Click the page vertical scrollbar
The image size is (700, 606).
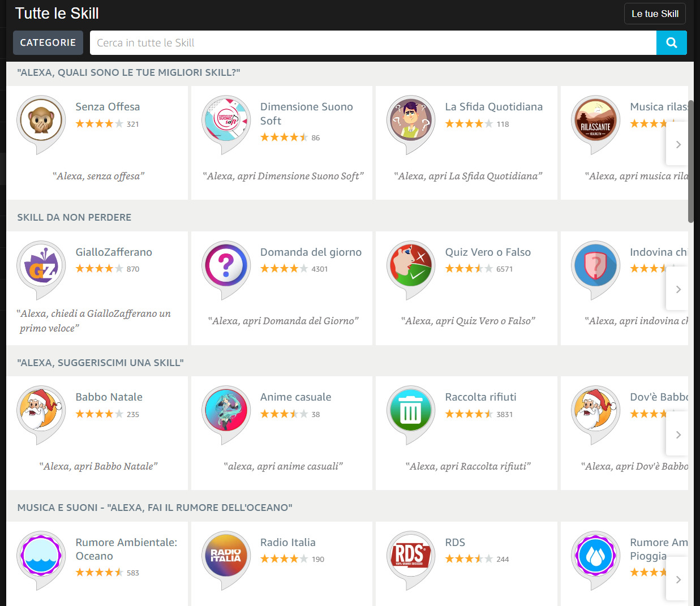pyautogui.click(x=691, y=161)
